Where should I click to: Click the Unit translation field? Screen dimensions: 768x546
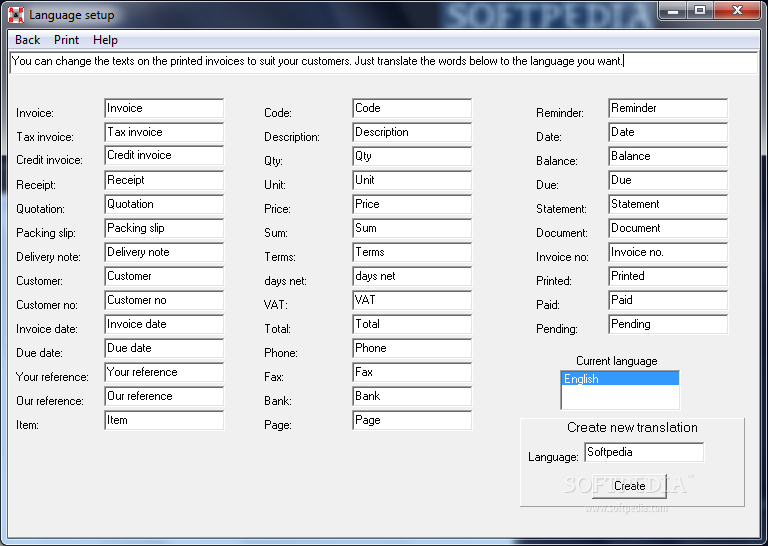pos(412,180)
